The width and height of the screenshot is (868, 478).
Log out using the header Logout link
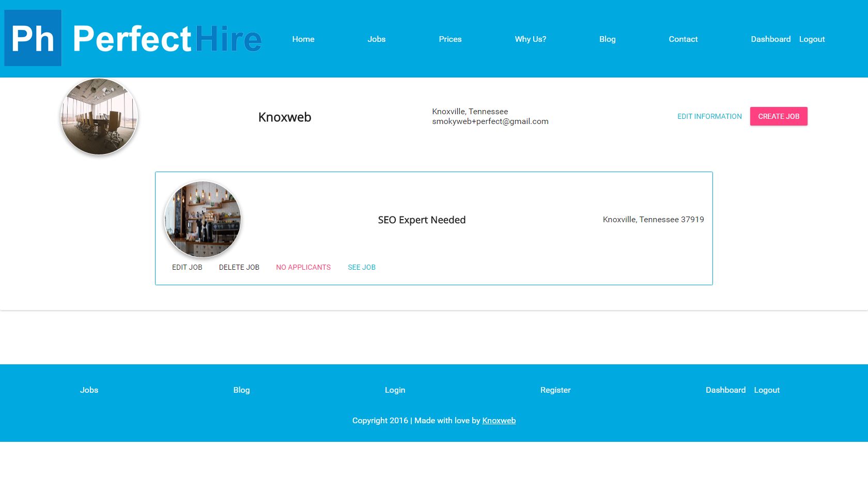(x=812, y=39)
